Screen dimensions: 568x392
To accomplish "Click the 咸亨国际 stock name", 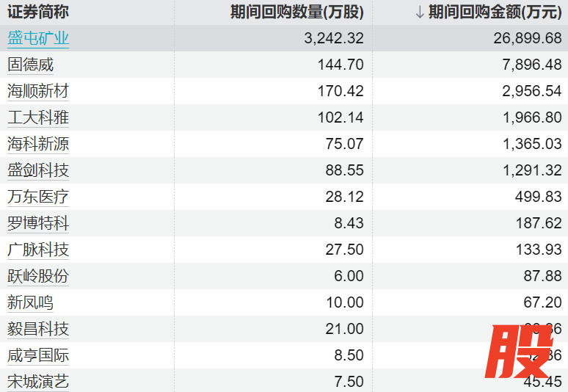I will 38,355.
